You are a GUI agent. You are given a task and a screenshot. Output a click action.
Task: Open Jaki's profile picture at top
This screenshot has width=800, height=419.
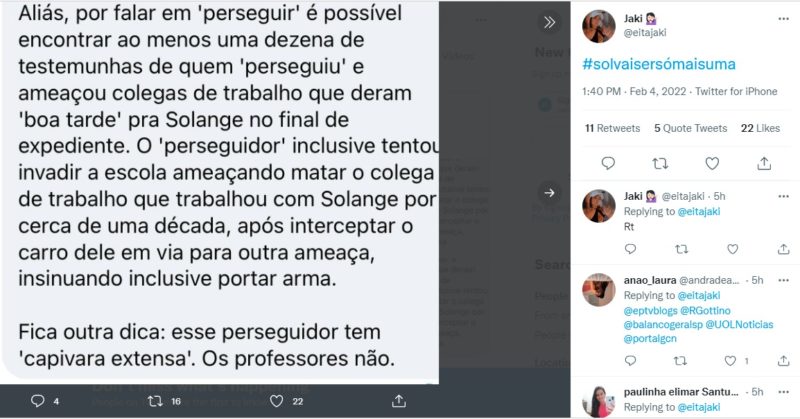(x=599, y=27)
